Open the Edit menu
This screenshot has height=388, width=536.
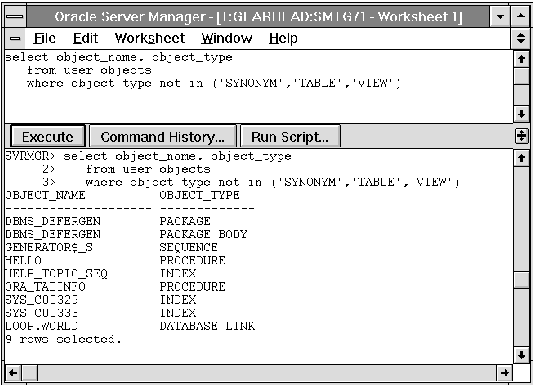(x=85, y=38)
